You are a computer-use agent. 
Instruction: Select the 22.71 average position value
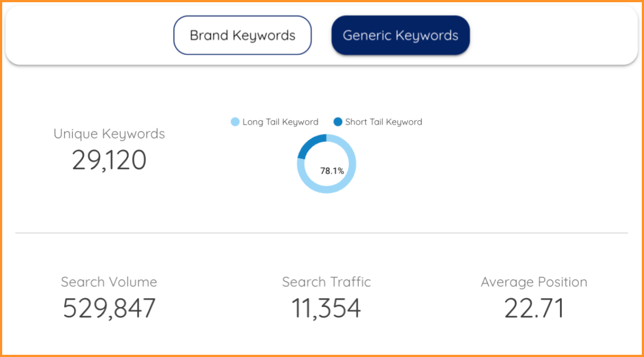coord(534,309)
